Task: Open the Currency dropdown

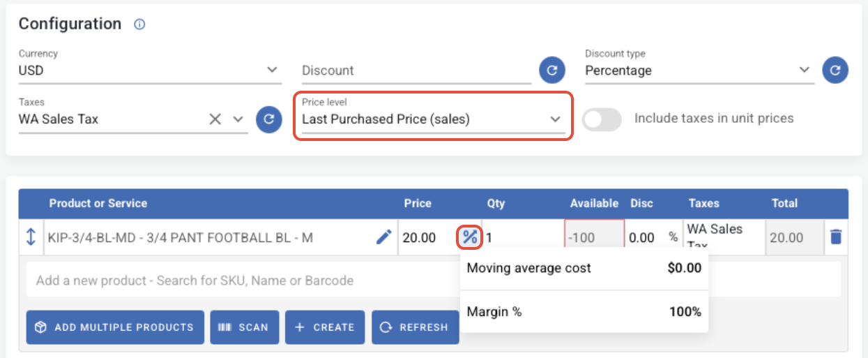Action: (x=273, y=70)
